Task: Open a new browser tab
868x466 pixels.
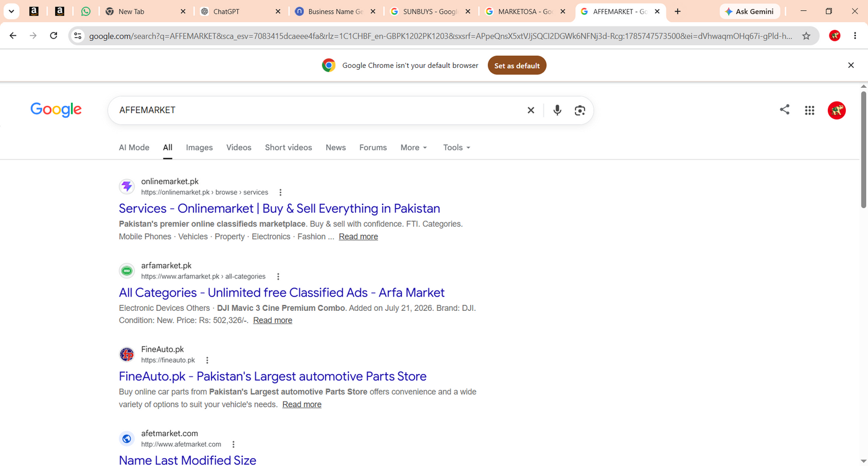Action: [678, 11]
